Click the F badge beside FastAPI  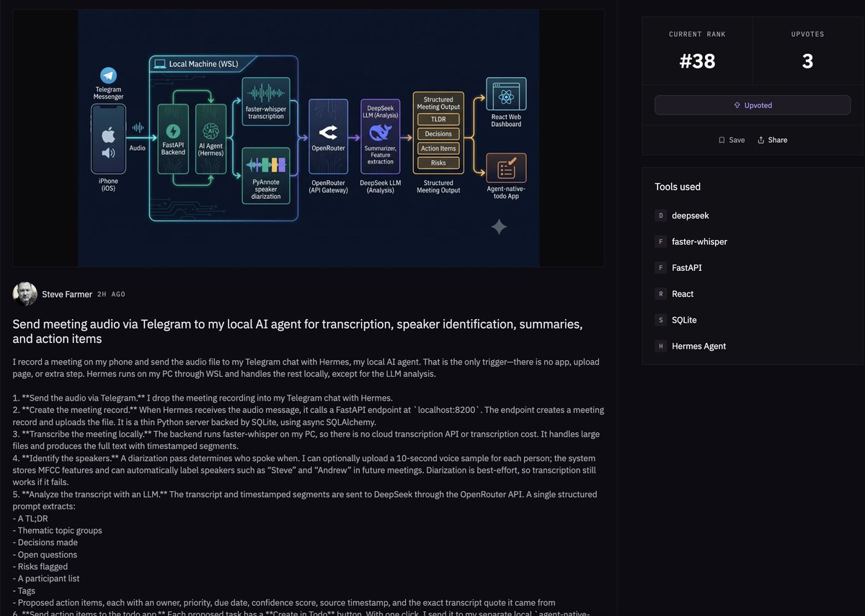pos(660,267)
